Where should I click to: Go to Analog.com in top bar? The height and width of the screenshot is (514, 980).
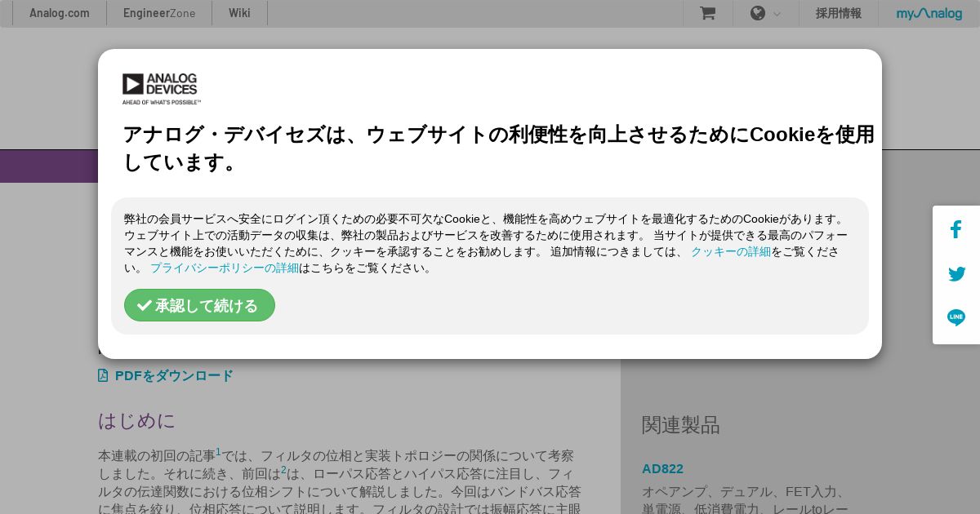tap(60, 13)
